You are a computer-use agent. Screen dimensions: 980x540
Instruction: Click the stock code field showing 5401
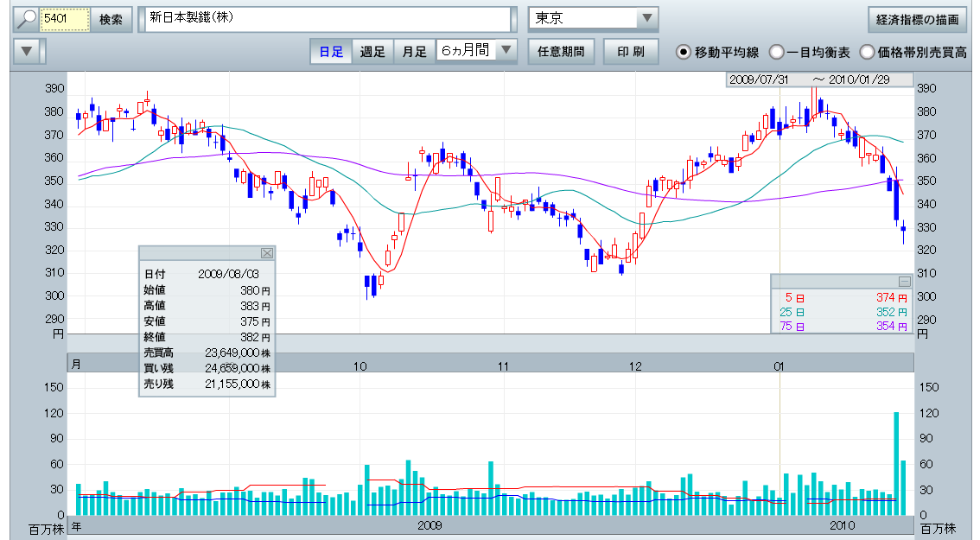coord(65,19)
